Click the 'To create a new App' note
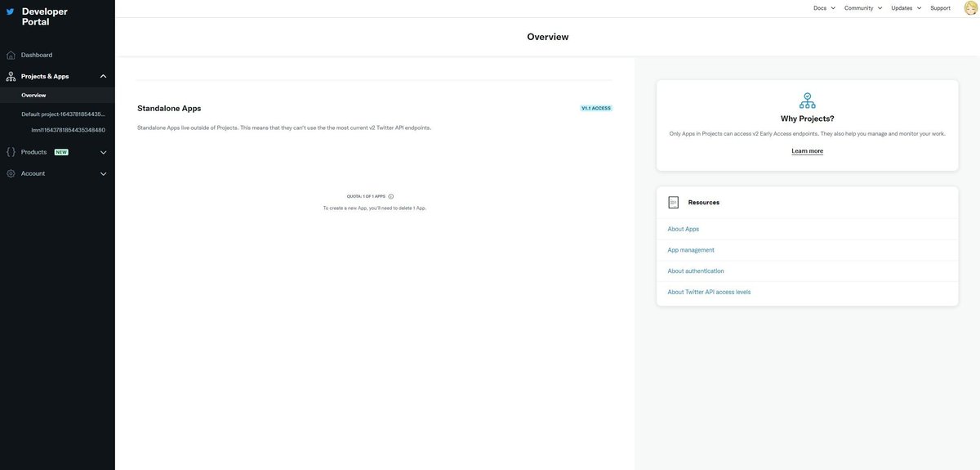This screenshot has height=470, width=980. tap(375, 208)
